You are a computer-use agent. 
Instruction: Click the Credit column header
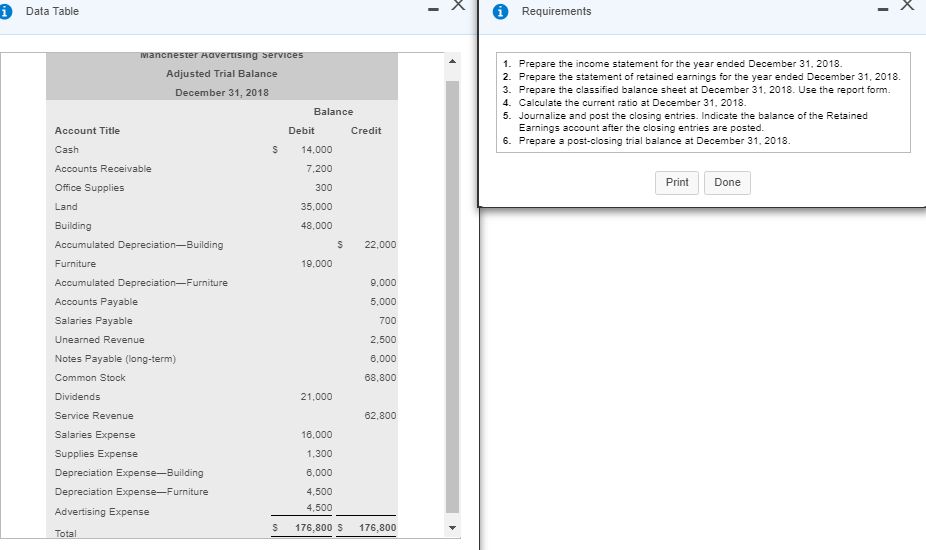[366, 131]
